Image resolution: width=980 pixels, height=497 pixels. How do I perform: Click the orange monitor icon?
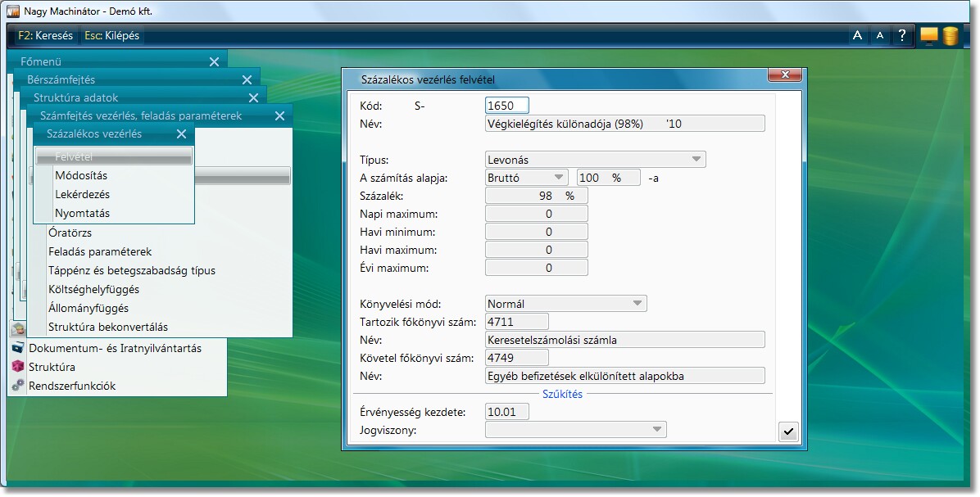(928, 35)
